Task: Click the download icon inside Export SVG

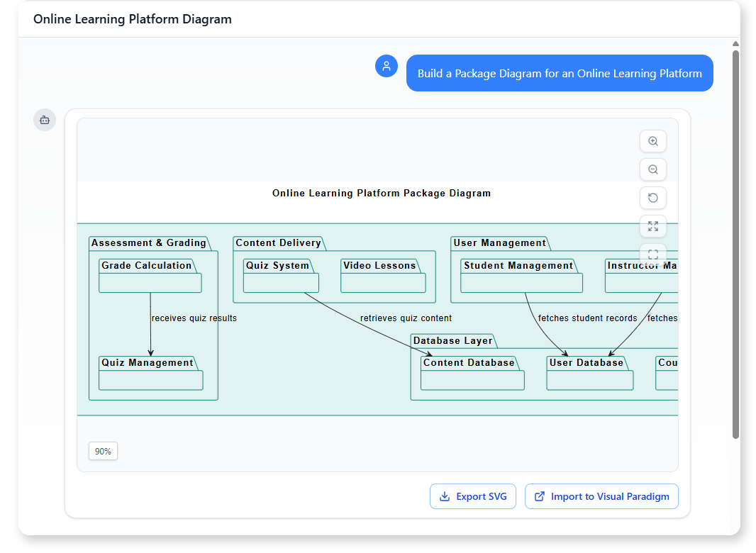Action: 445,496
